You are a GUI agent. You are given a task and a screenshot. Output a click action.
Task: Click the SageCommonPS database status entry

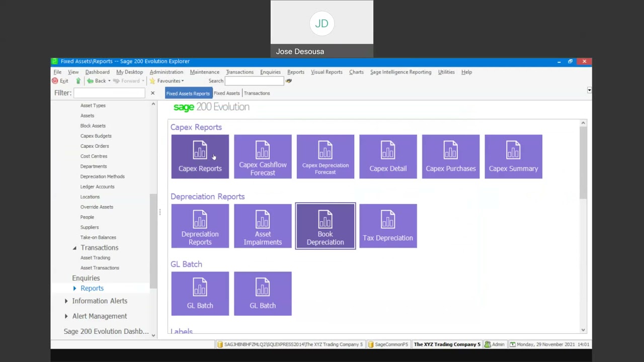click(387, 344)
